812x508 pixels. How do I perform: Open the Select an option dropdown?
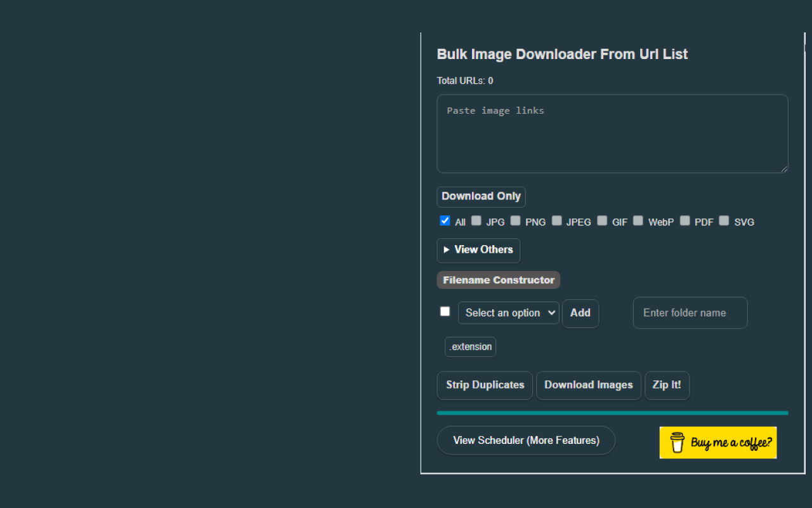[x=509, y=313]
